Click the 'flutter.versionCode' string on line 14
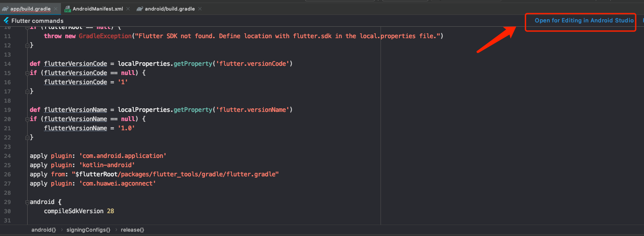Image resolution: width=644 pixels, height=236 pixels. (252, 64)
